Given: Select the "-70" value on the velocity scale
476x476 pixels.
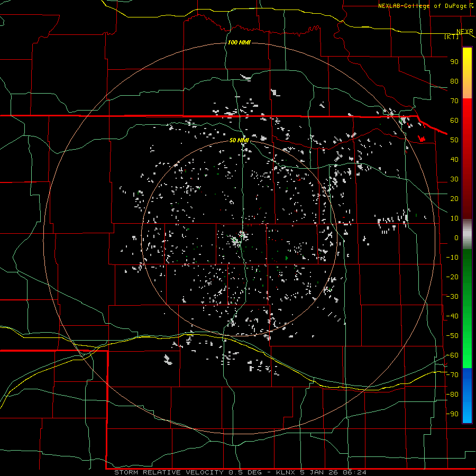Looking at the screenshot, I should 452,375.
